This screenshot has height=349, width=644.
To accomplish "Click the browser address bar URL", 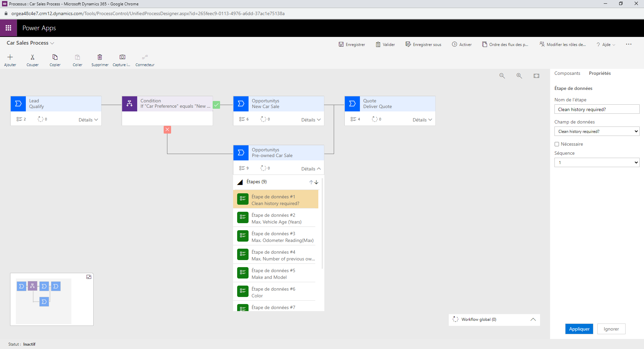I will pyautogui.click(x=148, y=13).
